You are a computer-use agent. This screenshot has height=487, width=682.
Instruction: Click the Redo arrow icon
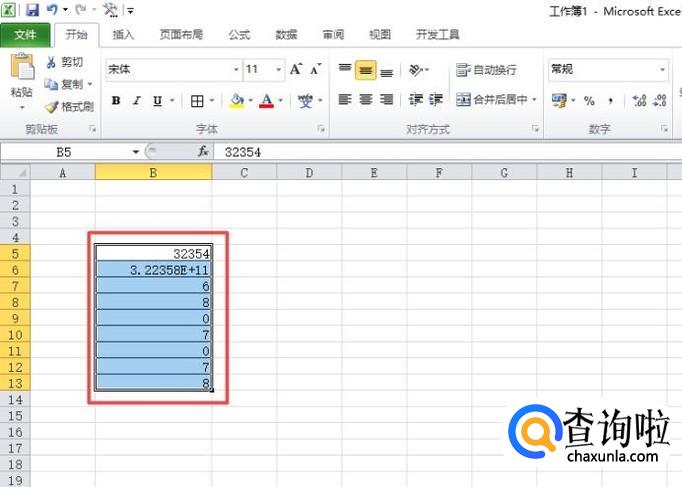coord(80,9)
